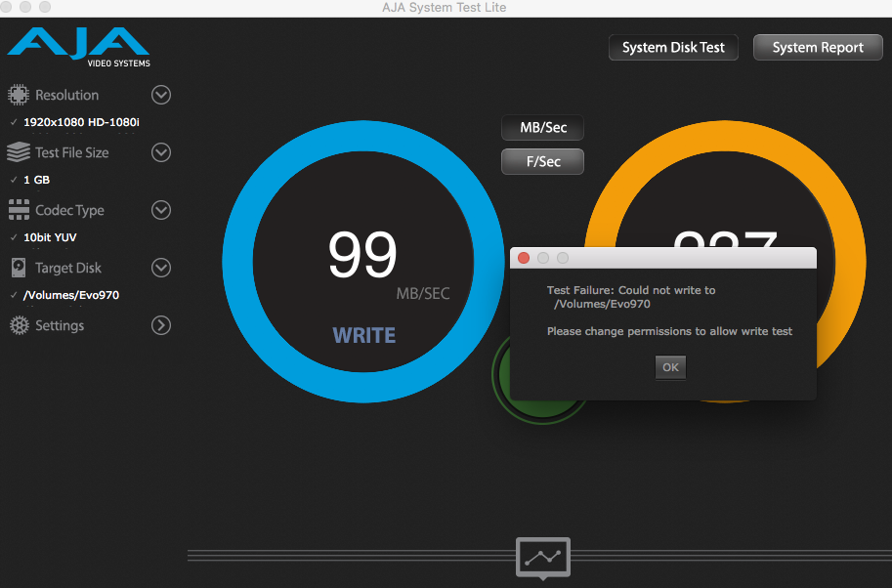Open the graph view chart icon
Viewport: 892px width, 588px height.
tap(543, 557)
